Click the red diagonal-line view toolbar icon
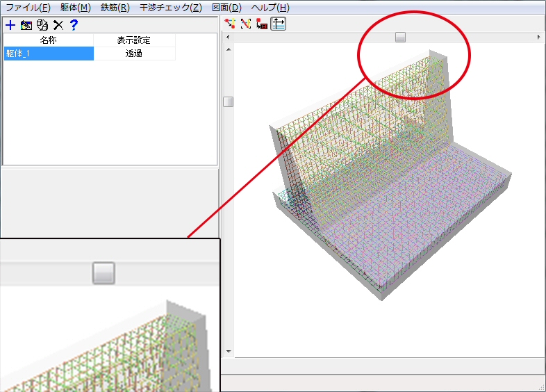 (246, 24)
